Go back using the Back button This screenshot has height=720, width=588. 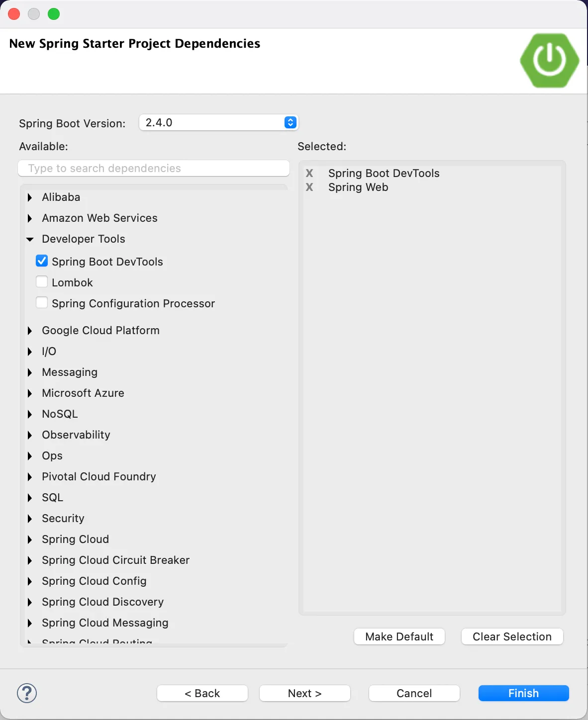[202, 693]
